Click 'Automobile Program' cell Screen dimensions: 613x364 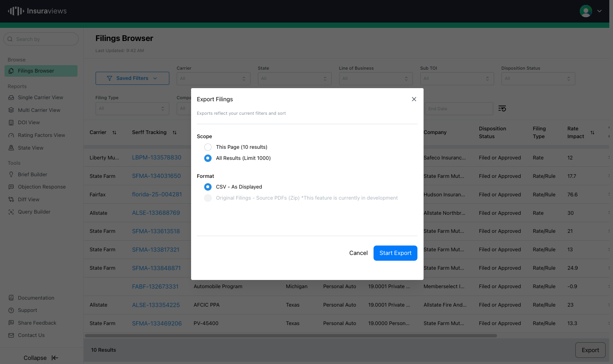[x=218, y=287]
